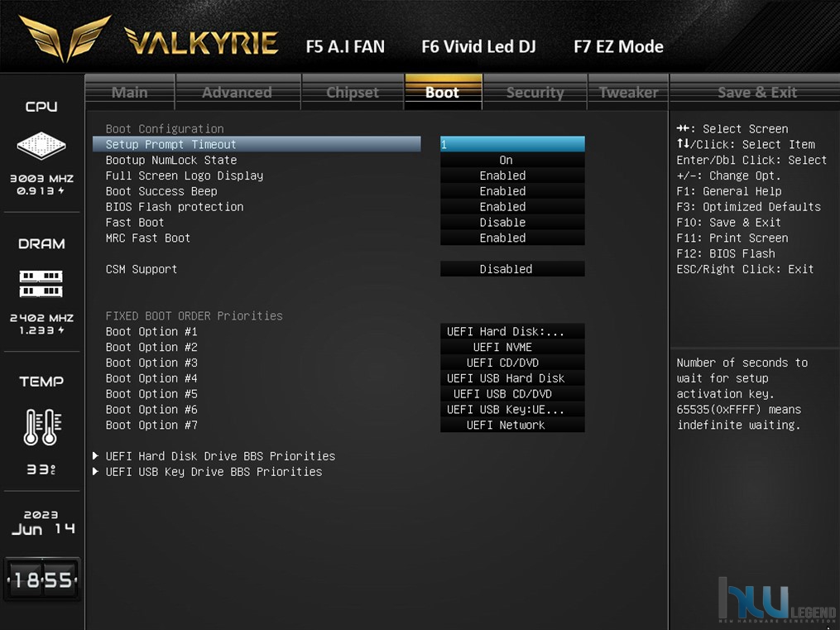Select the MRC Fast Boot label

pyautogui.click(x=148, y=238)
